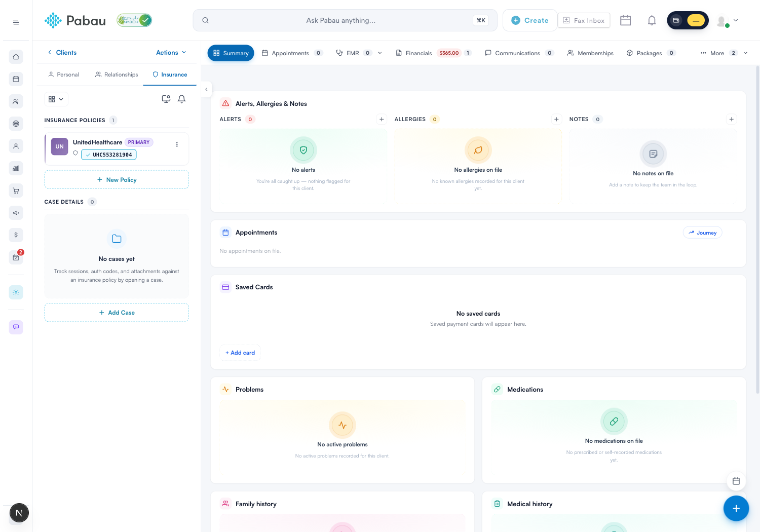The width and height of the screenshot is (760, 532).
Task: Click the New Policy button
Action: pyautogui.click(x=117, y=180)
